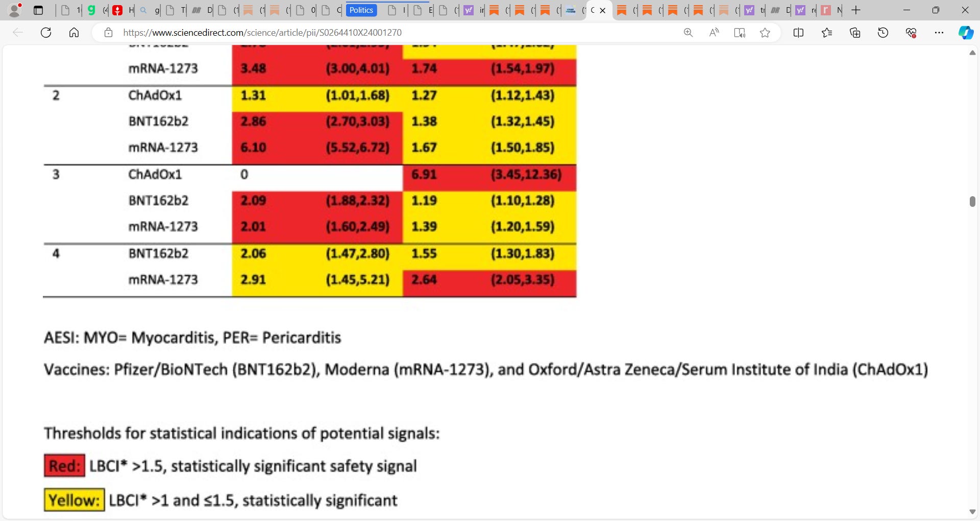Click the disabled back arrow
The image size is (980, 521).
point(18,33)
